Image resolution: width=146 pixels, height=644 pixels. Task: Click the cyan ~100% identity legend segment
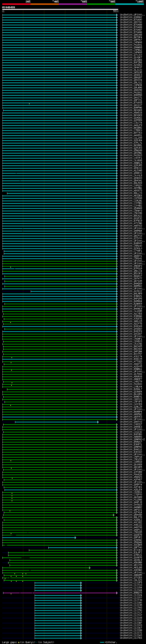130,4
